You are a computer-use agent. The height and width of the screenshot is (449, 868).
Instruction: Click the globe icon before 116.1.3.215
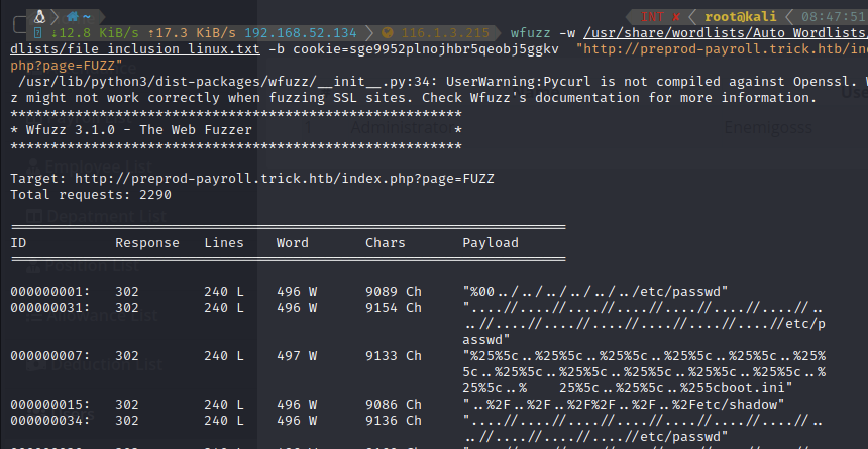click(x=387, y=33)
